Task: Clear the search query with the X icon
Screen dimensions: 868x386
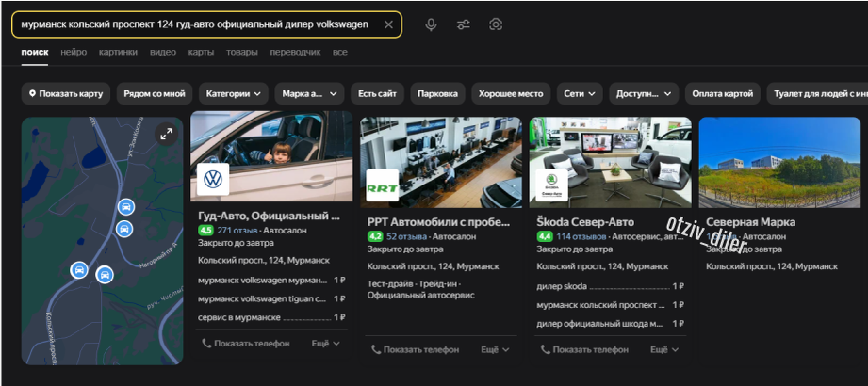Action: tap(388, 24)
